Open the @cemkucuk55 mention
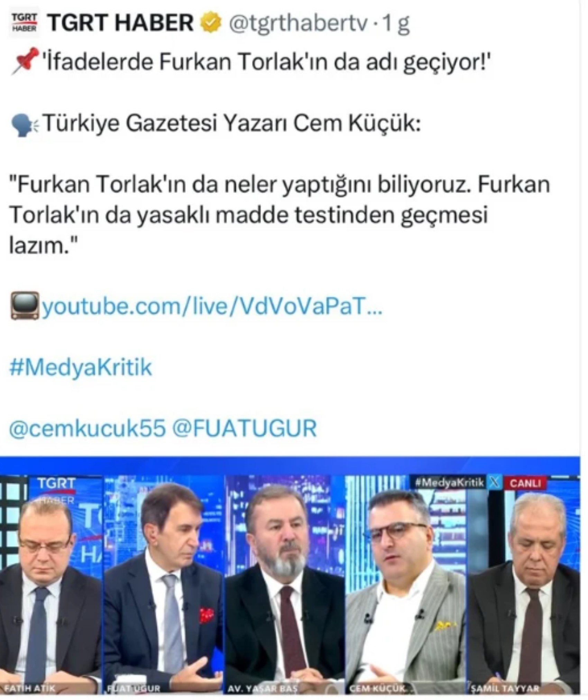This screenshot has height=700, width=588. [x=87, y=428]
